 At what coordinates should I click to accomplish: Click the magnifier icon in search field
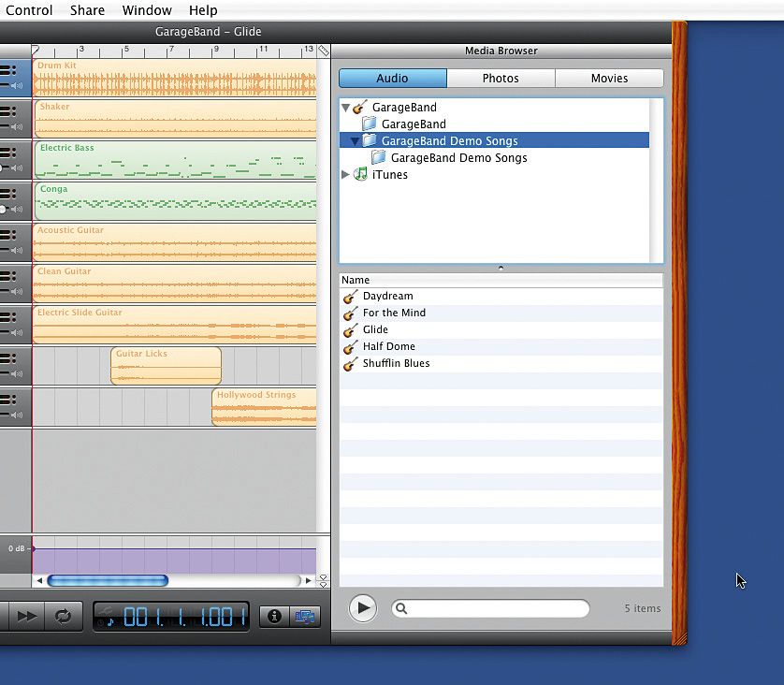(401, 608)
